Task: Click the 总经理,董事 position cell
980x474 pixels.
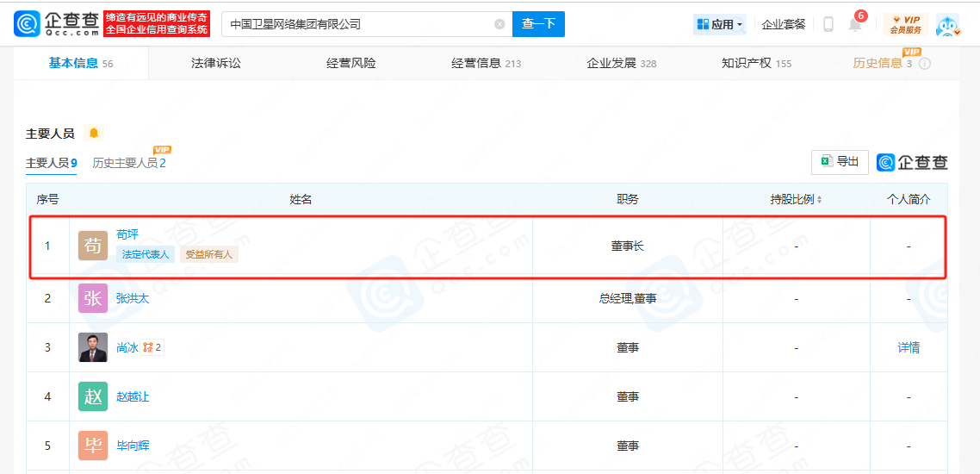Action: (628, 299)
